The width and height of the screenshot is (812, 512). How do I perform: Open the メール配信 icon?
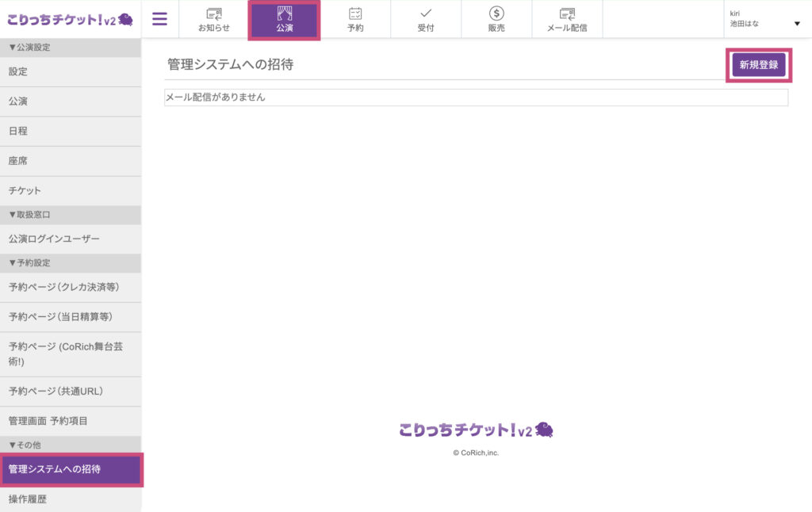point(567,19)
